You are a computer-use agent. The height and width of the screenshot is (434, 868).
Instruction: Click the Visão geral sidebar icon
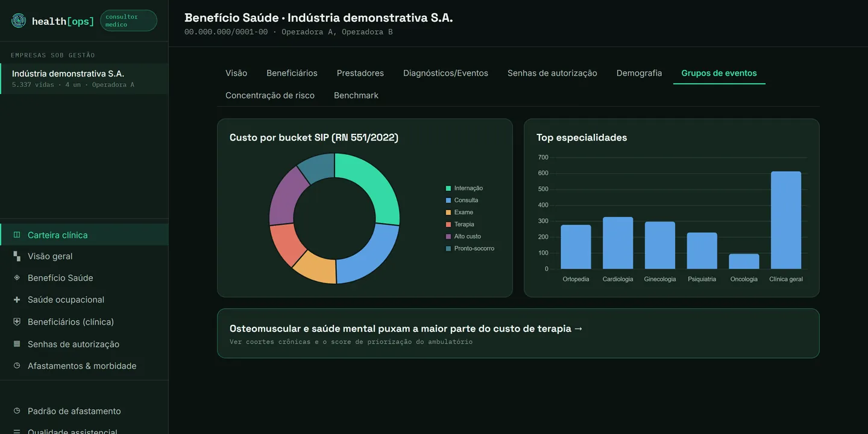[x=17, y=256]
